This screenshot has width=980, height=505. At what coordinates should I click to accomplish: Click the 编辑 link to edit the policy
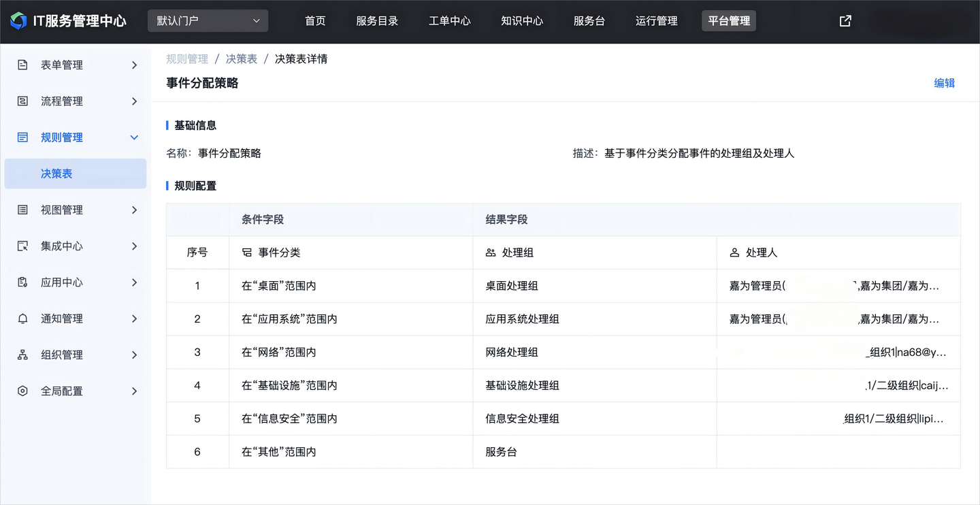(x=944, y=82)
